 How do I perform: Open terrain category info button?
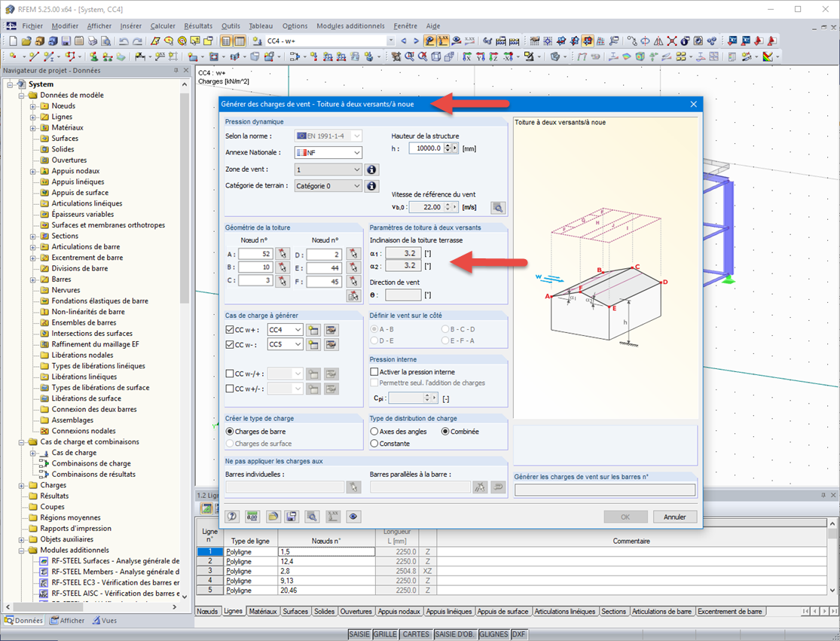tap(371, 186)
